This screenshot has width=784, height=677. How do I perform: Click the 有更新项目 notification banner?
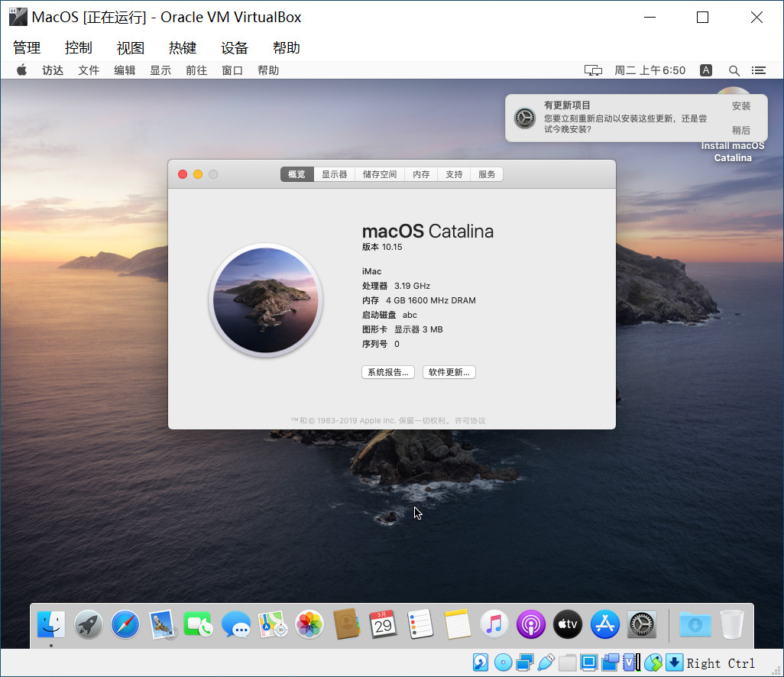pyautogui.click(x=636, y=118)
